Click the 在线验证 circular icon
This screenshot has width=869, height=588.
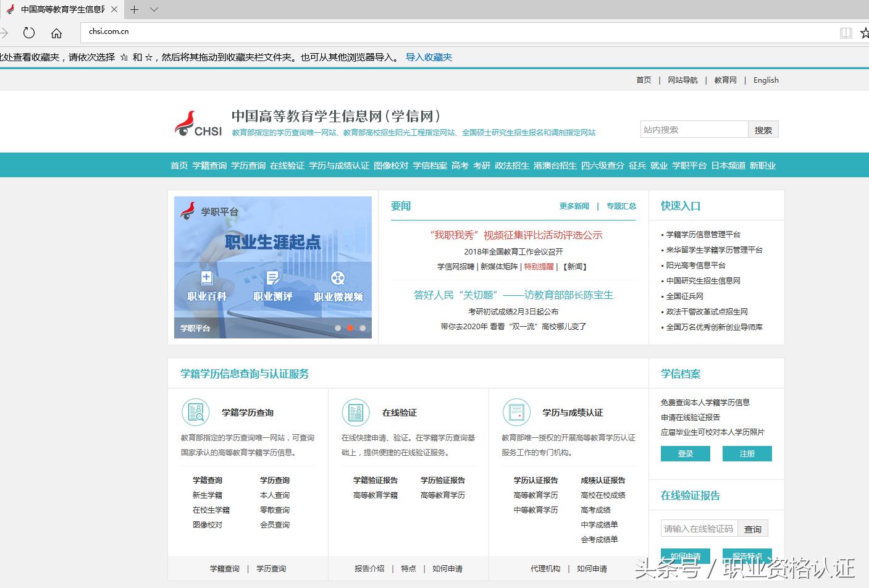(356, 412)
